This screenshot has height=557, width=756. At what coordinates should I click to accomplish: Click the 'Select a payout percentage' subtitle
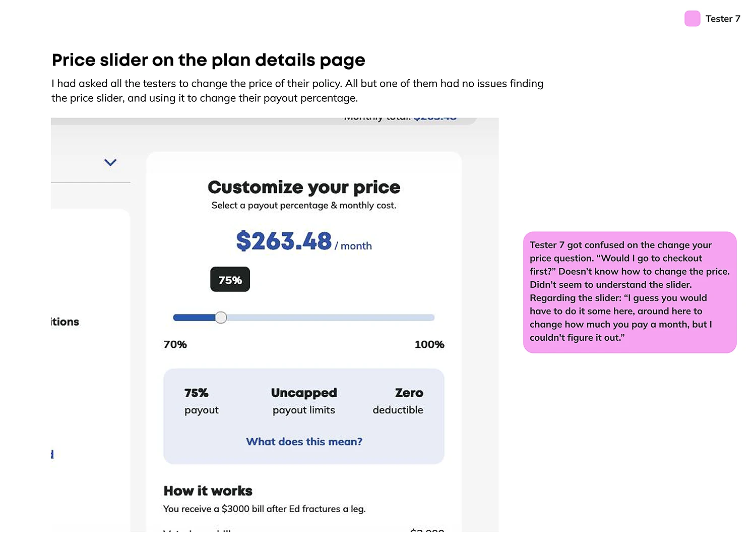(303, 205)
